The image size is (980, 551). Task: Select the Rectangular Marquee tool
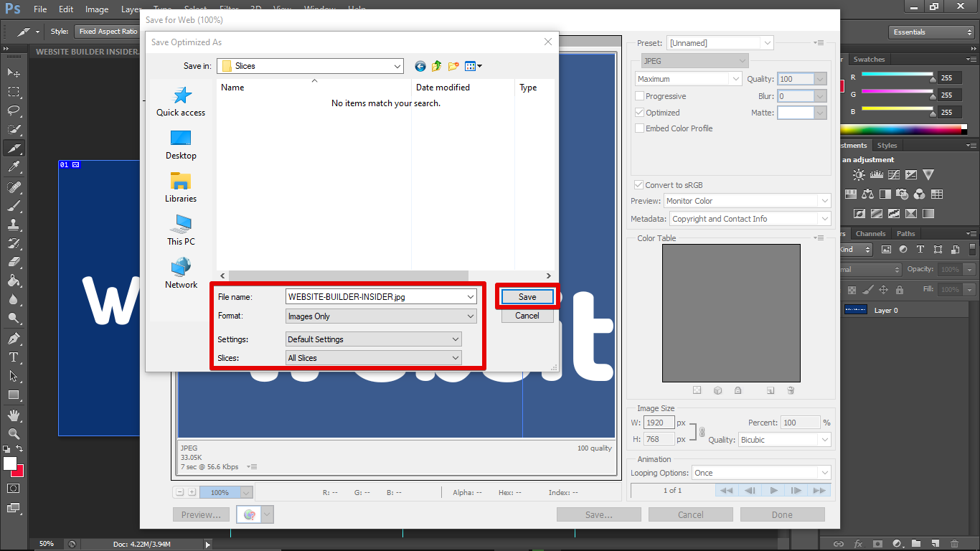tap(14, 92)
